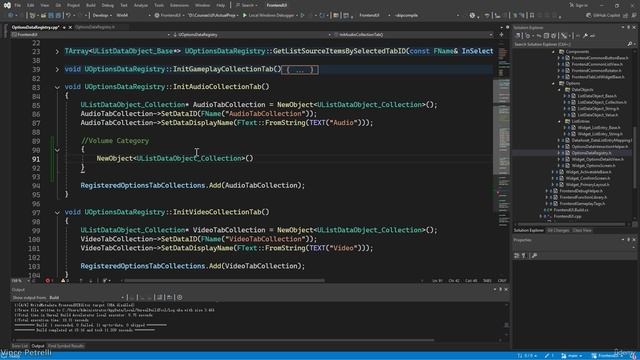
Task: Open the Error List tab
Action: click(20, 346)
